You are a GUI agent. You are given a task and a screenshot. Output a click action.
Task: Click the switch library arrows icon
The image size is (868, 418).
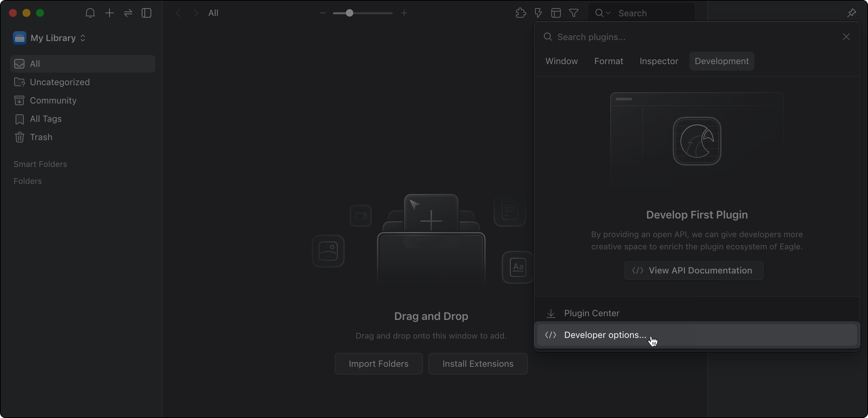click(x=128, y=13)
